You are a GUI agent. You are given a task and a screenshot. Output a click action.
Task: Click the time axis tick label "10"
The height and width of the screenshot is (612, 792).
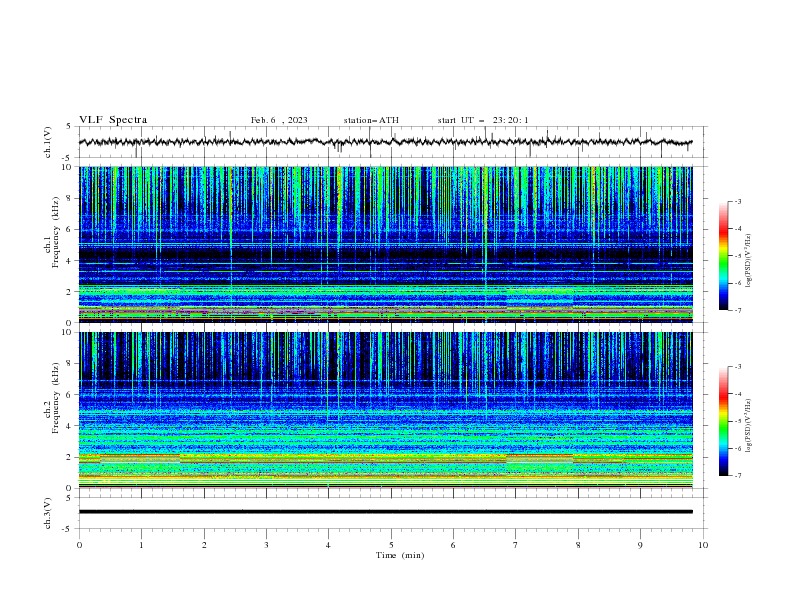click(703, 545)
